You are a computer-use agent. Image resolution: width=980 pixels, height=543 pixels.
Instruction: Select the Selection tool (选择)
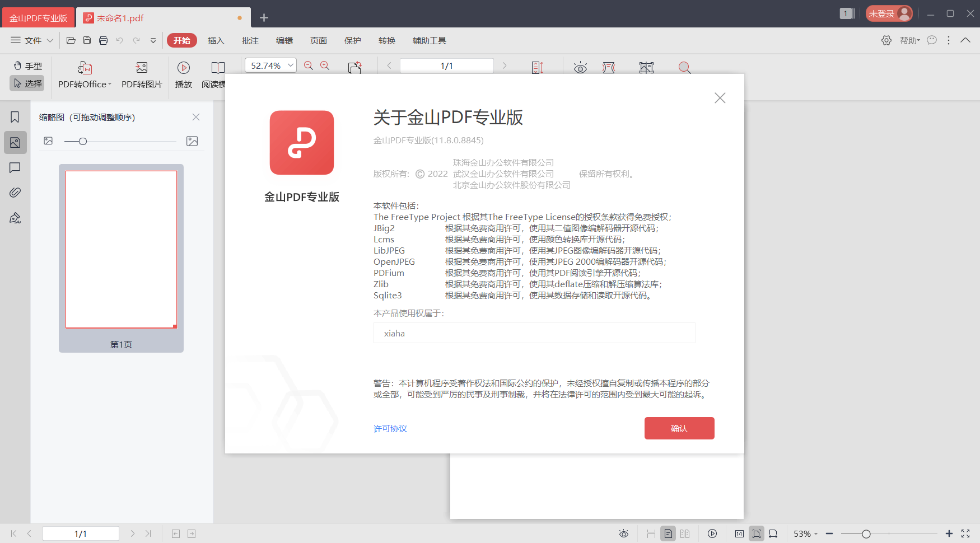click(x=27, y=83)
